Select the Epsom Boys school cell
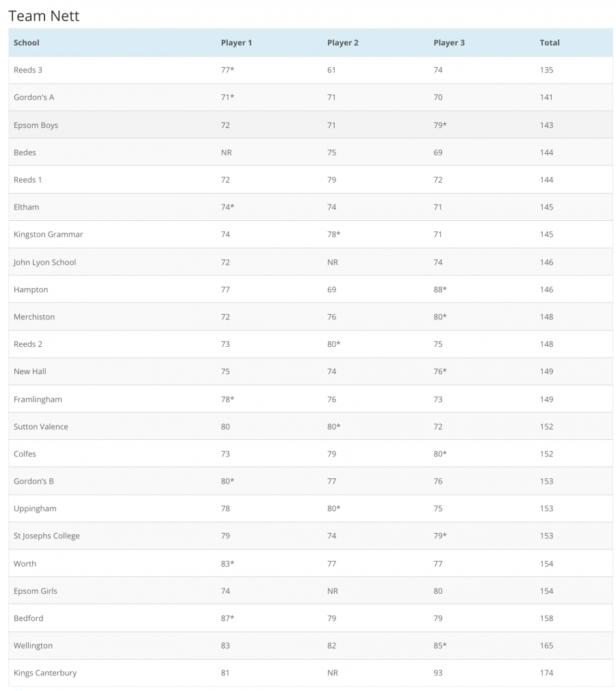The width and height of the screenshot is (616, 691). 36,125
